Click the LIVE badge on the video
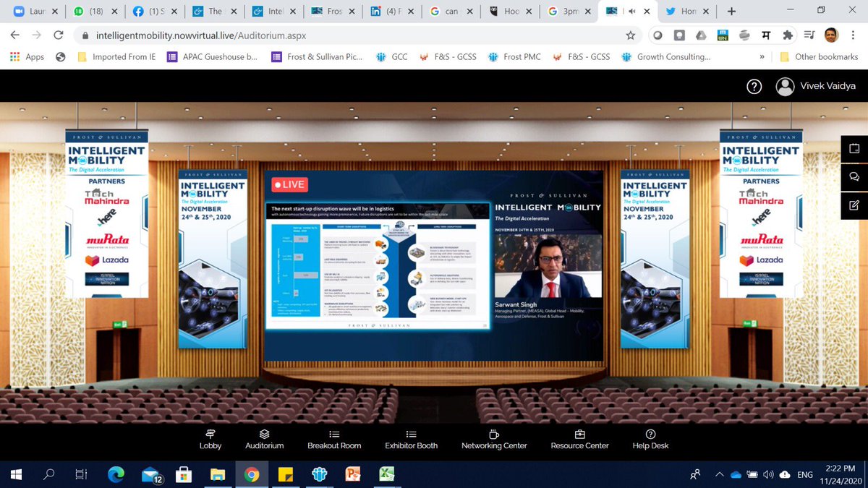The image size is (868, 488). (289, 184)
